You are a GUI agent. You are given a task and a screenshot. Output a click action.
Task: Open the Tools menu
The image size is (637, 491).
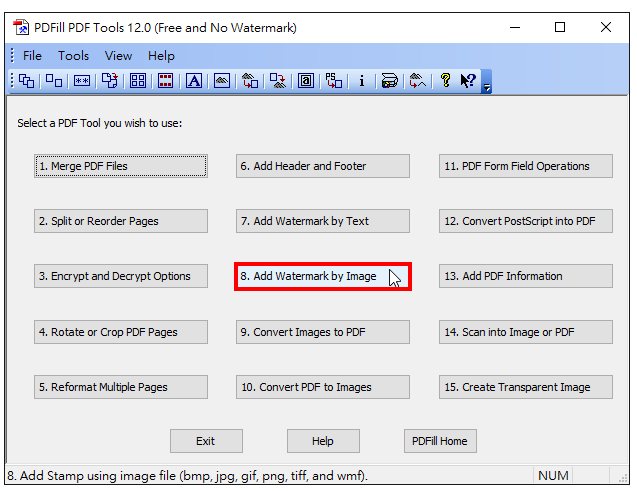click(73, 56)
